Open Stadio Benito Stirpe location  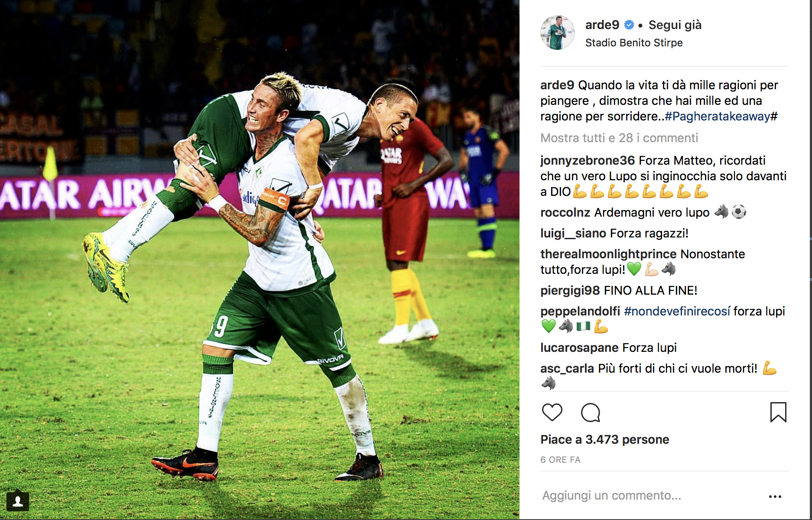click(634, 43)
